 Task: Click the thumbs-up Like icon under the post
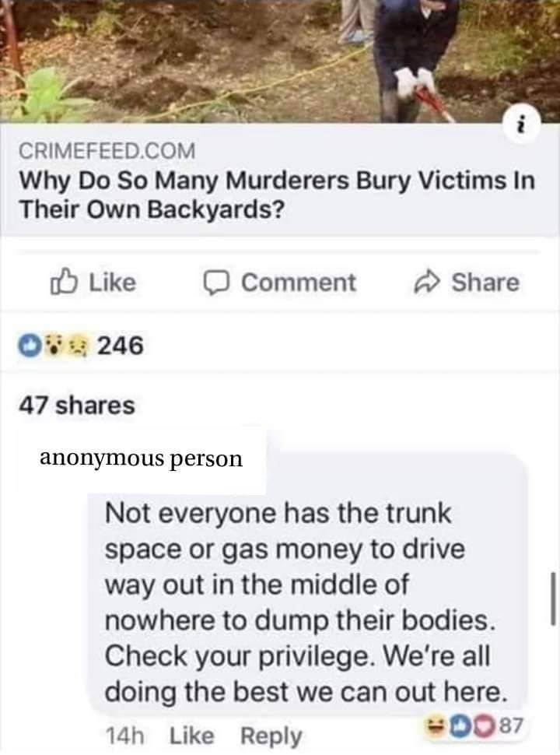click(63, 283)
